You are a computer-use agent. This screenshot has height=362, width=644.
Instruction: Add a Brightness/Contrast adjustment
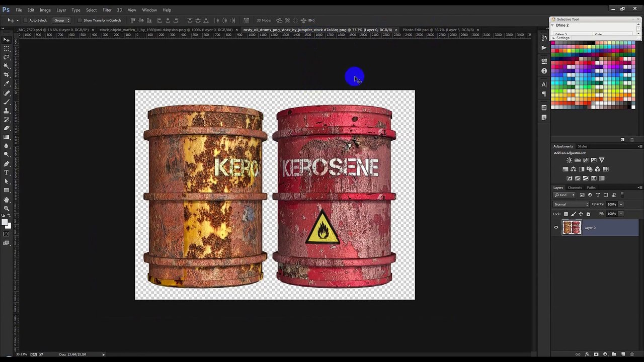point(570,160)
